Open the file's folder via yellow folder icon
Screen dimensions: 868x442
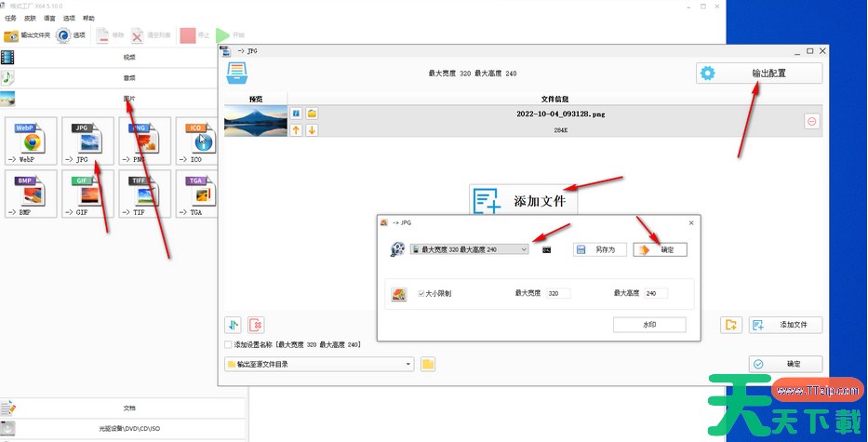click(x=313, y=114)
